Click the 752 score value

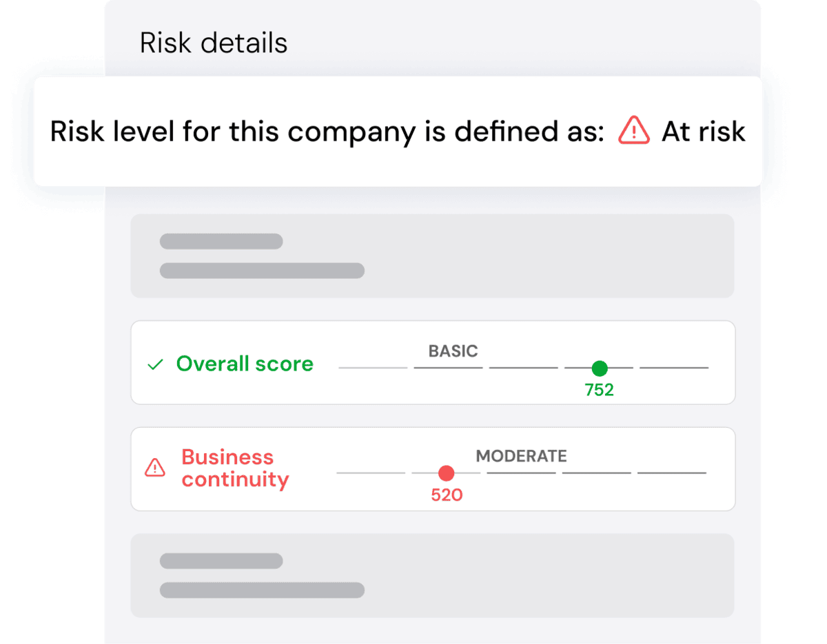point(599,390)
